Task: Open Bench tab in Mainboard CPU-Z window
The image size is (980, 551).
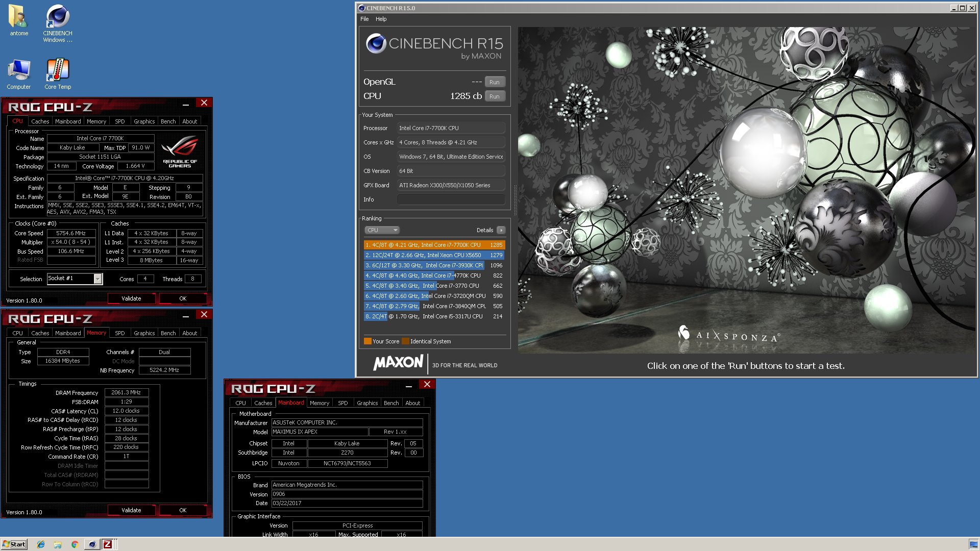Action: pyautogui.click(x=391, y=403)
